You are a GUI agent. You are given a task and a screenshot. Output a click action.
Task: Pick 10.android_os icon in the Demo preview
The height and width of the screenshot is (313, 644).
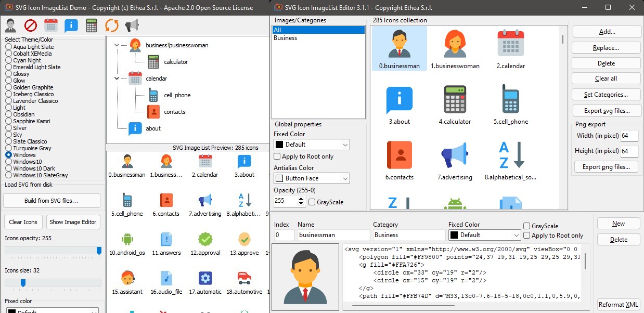127,243
